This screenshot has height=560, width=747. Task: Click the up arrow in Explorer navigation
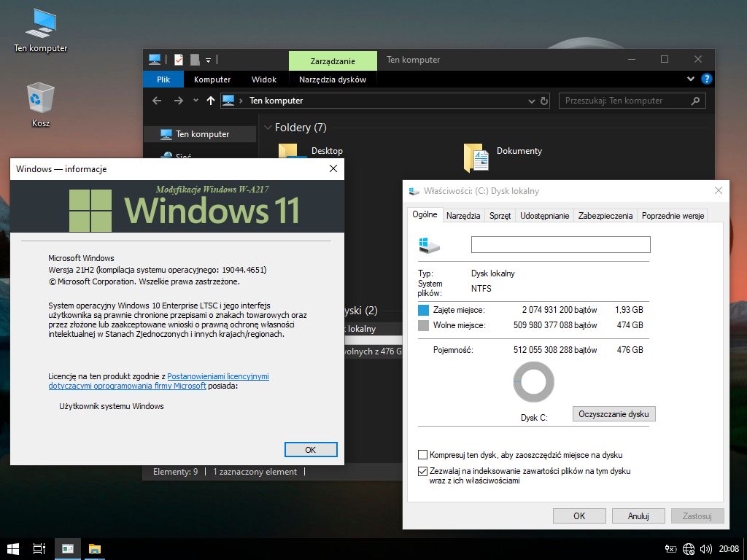[x=211, y=101]
